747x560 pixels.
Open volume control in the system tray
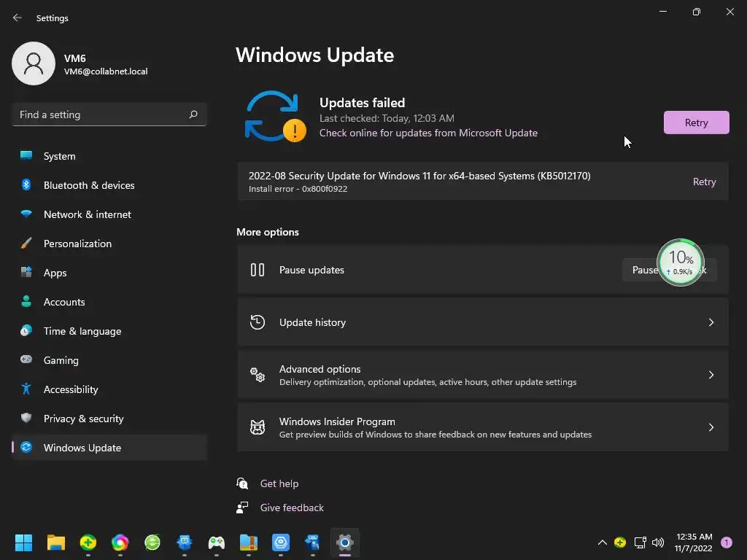[658, 542]
